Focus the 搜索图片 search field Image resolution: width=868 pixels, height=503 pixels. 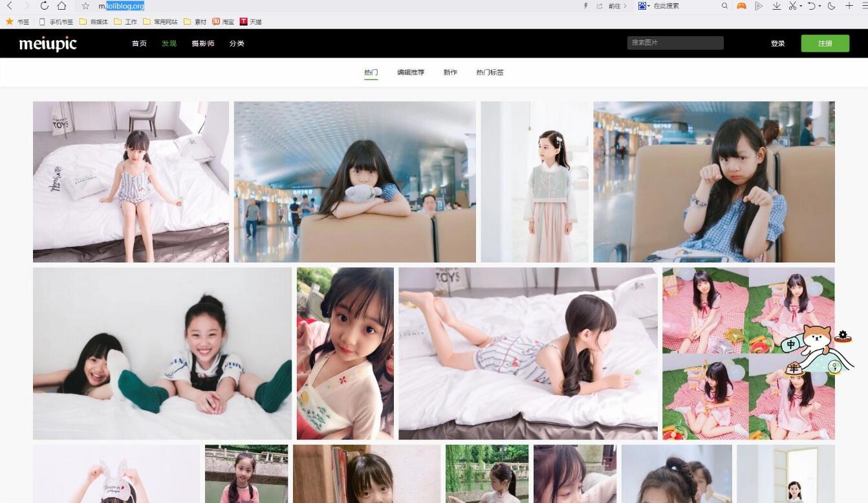[x=675, y=43]
